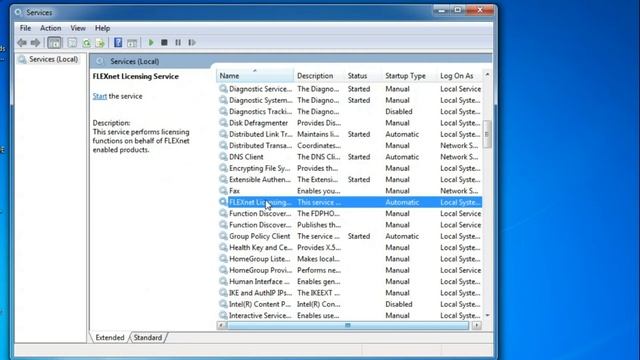The width and height of the screenshot is (640, 360).
Task: Click the Properties toolbar icon
Action: (72, 42)
